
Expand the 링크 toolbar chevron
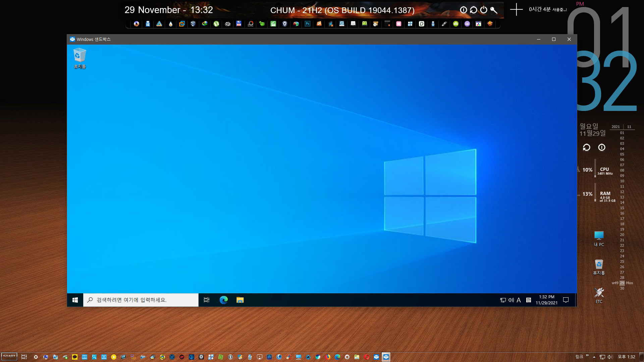587,355
